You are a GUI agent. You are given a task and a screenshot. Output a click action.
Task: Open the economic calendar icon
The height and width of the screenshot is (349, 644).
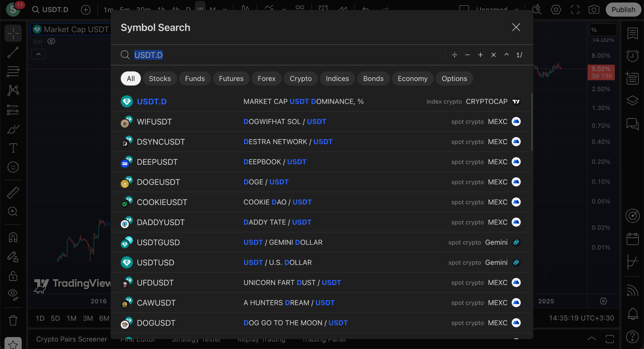click(x=632, y=239)
